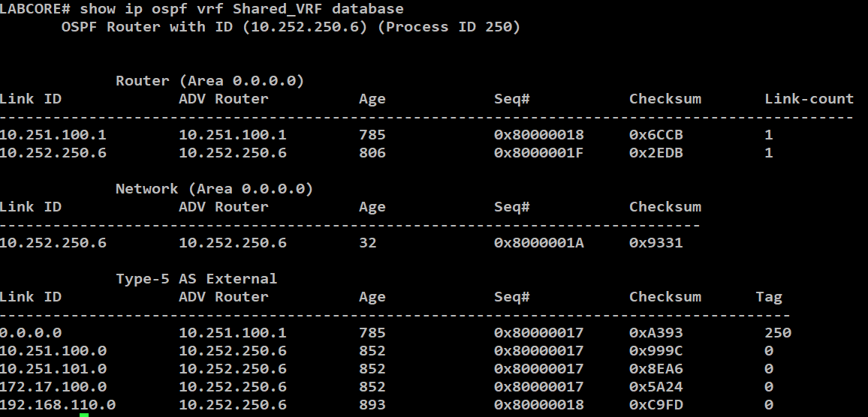Click sequence number 0x8000001A in Network table
The image size is (868, 417).
[538, 243]
